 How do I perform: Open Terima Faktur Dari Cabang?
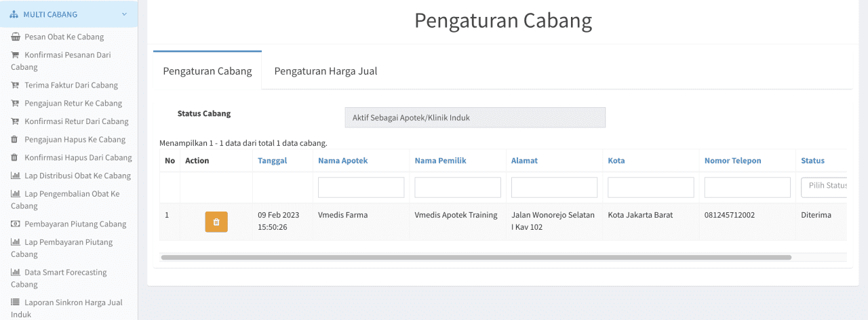[71, 85]
